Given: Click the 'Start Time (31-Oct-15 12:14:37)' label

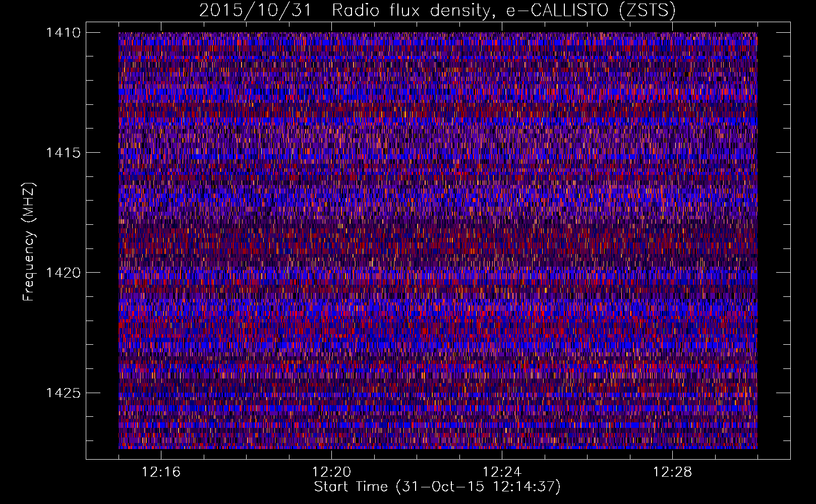Looking at the screenshot, I should tap(437, 487).
